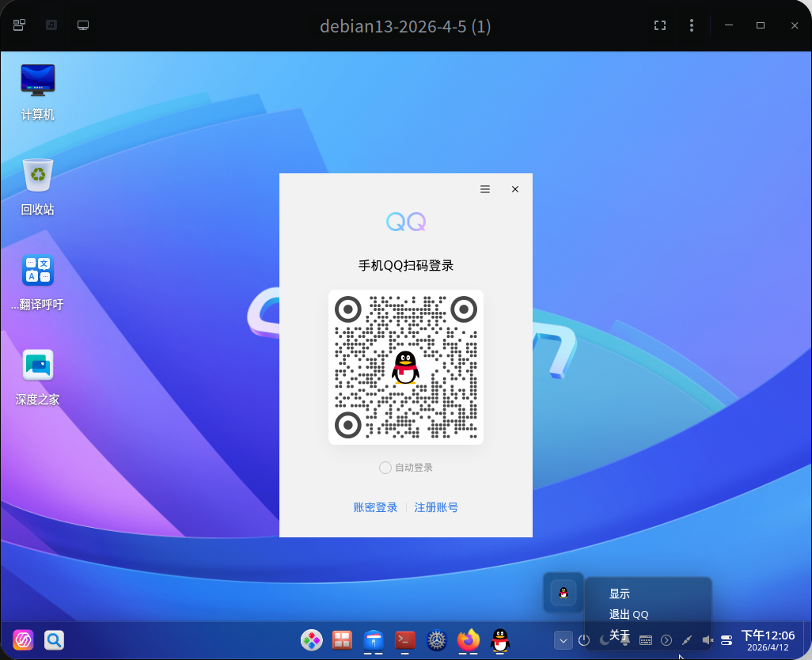Launch Firefox from the dock
The image size is (812, 660).
pyautogui.click(x=469, y=640)
